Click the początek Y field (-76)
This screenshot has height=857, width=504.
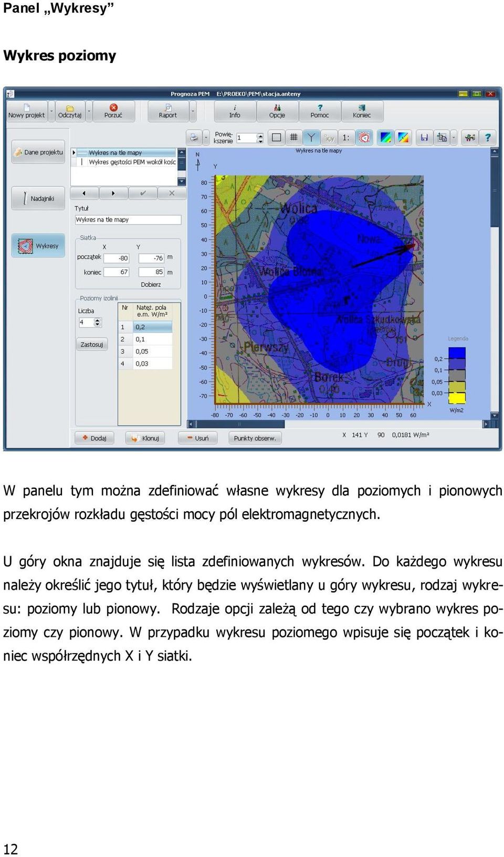[x=152, y=258]
